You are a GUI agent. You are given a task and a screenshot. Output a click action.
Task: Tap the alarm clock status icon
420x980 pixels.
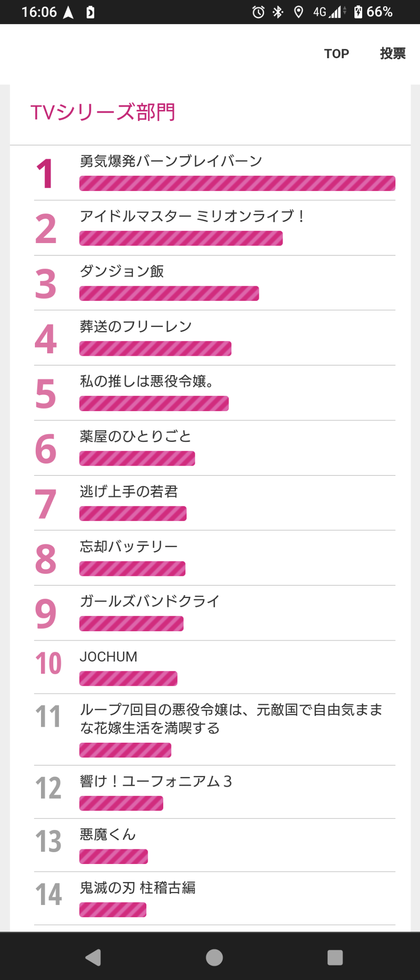point(258,12)
